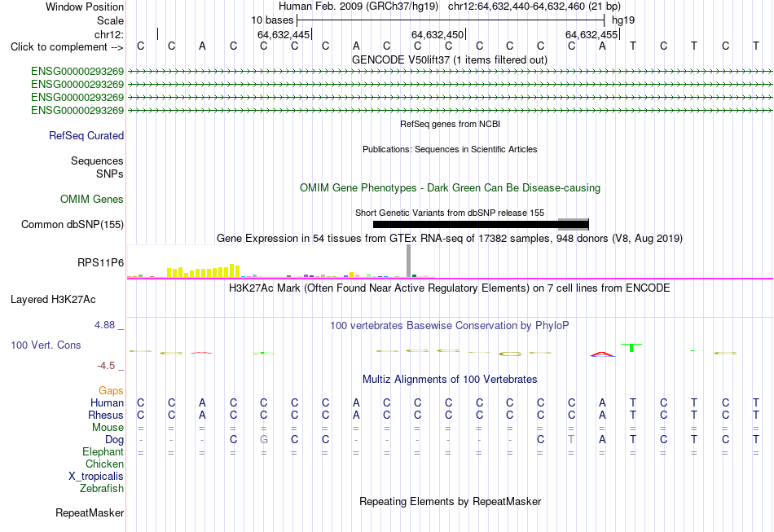The image size is (774, 532).
Task: Click 'Multiz Alignments of 100 Vertebrates' title
Action: (x=450, y=380)
